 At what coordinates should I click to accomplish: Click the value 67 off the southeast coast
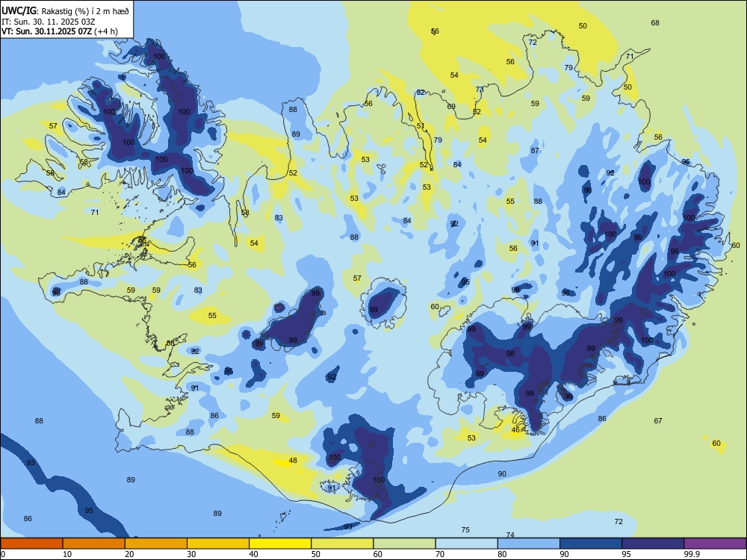click(658, 421)
